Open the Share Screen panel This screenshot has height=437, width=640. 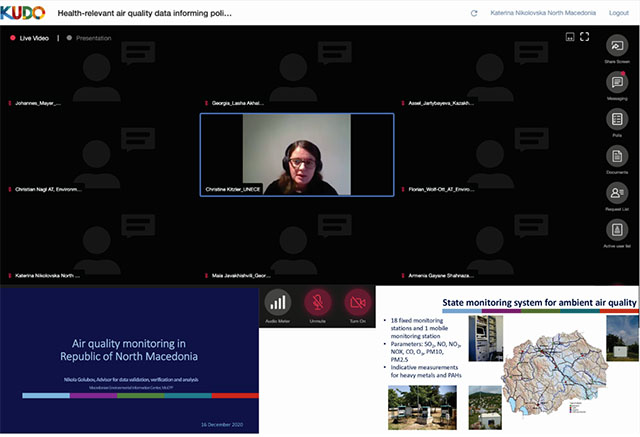(x=616, y=47)
